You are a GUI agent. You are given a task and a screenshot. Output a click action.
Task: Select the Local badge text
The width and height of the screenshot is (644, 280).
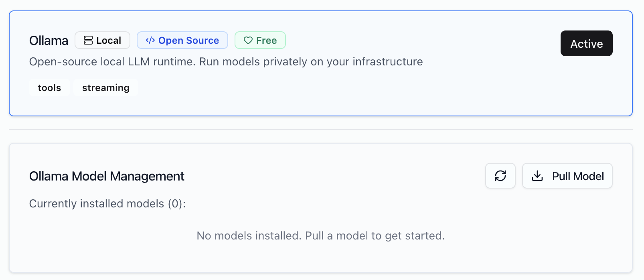pos(109,41)
